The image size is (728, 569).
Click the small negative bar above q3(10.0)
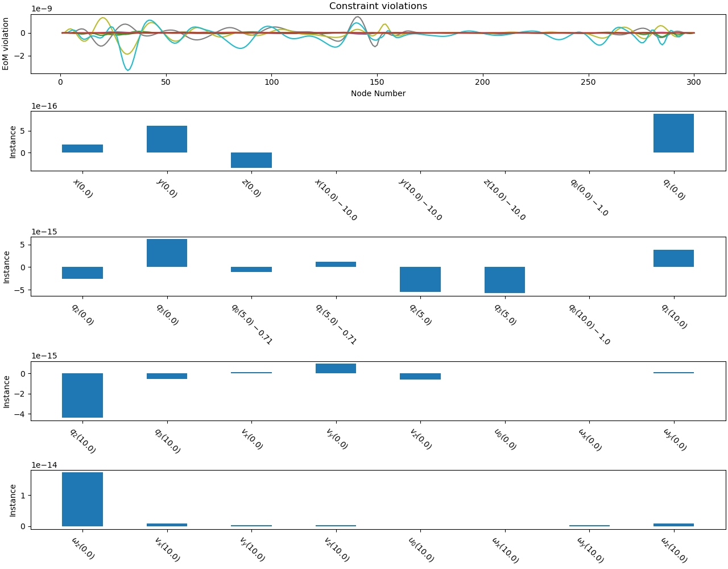(x=167, y=376)
